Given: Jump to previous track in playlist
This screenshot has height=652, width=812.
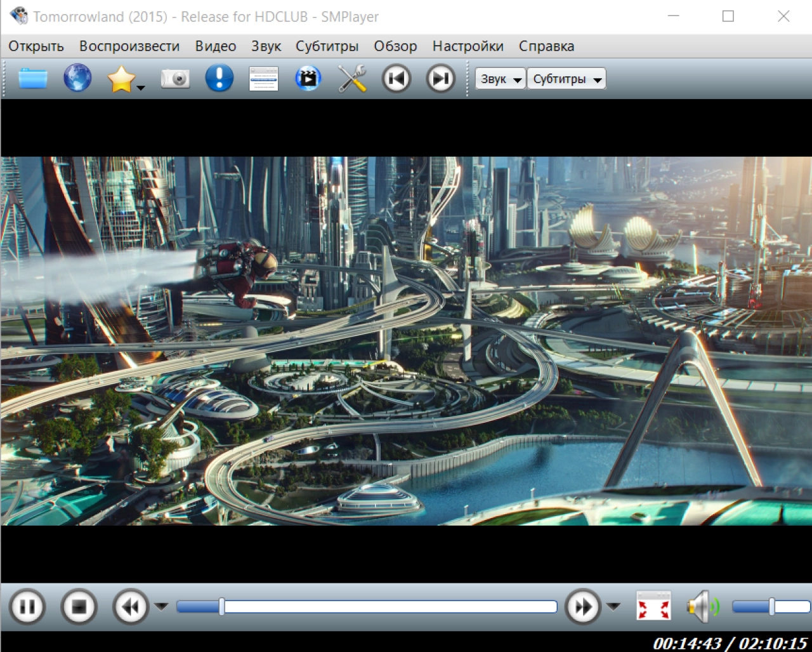Looking at the screenshot, I should click(x=396, y=79).
